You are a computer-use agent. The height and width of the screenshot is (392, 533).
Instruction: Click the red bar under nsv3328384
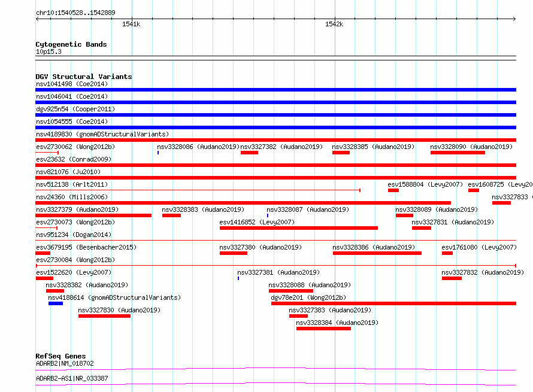pos(323,329)
